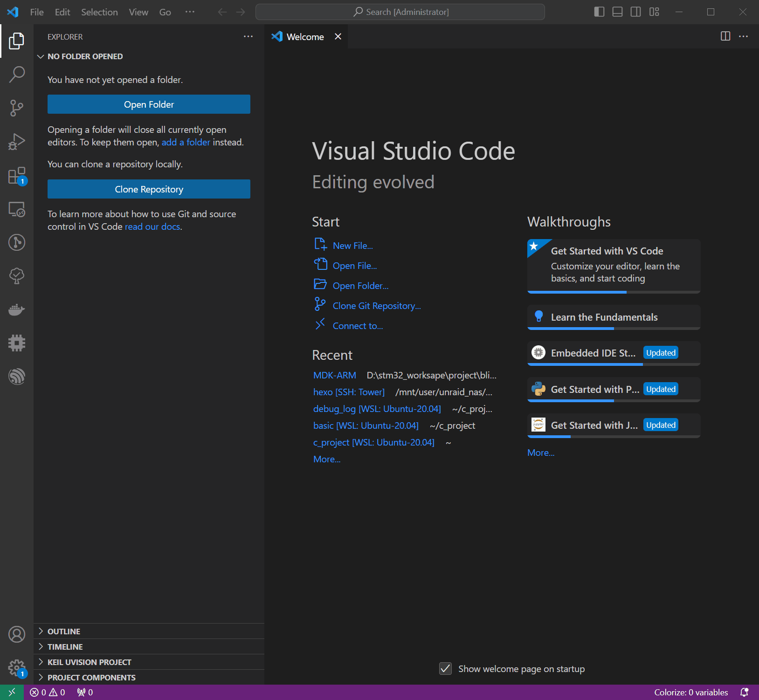
Task: Toggle Secondary Side Bar layout icon
Action: coord(635,12)
